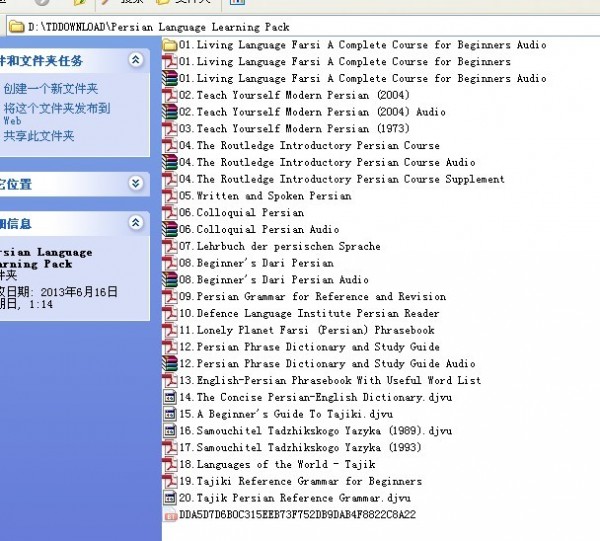Open the Living Language Farsi Audio folder icon
This screenshot has height=541, width=600.
170,45
